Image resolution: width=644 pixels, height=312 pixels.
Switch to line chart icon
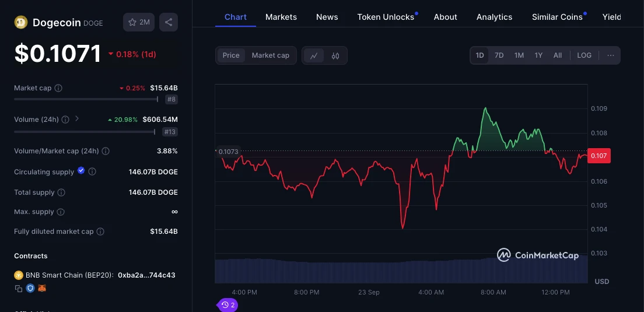[x=314, y=55]
